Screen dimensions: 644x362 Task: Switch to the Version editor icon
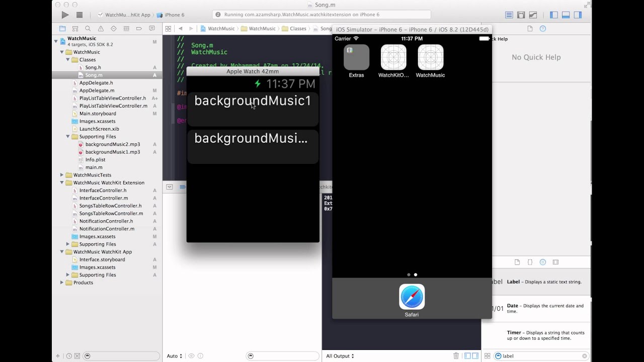(x=533, y=15)
